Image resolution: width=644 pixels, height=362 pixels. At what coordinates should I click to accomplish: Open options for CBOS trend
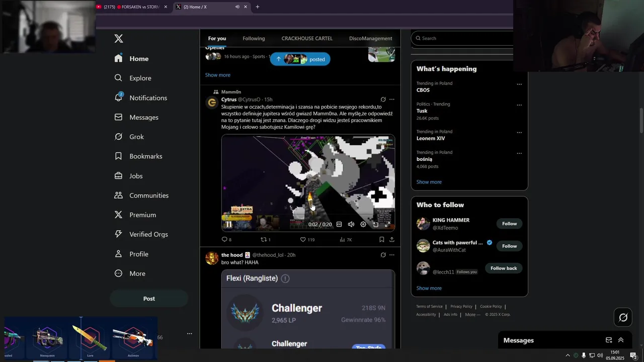pos(519,84)
